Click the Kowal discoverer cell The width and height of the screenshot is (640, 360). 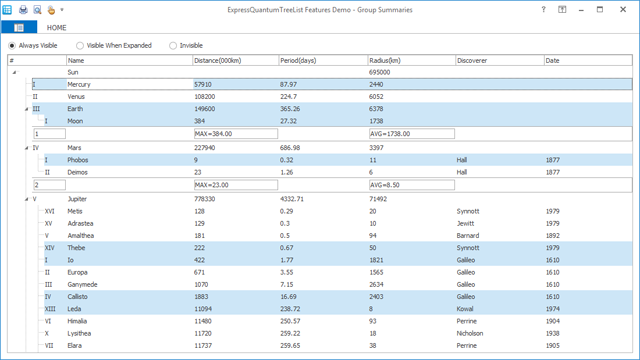coord(465,309)
